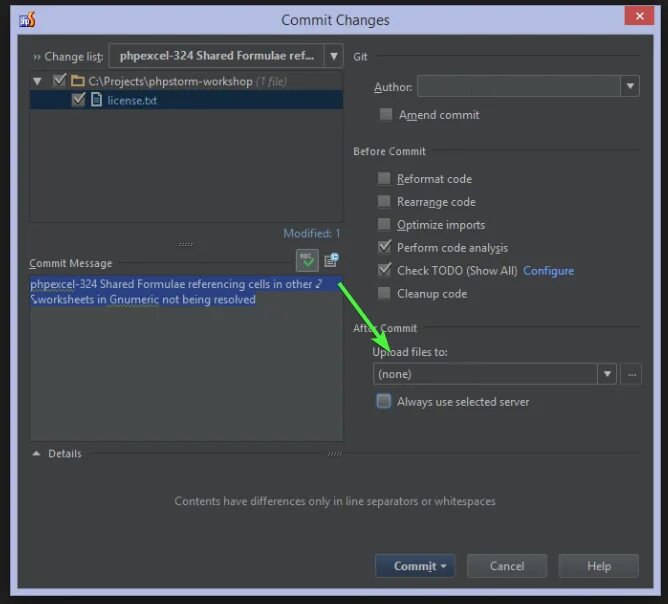Click inside the Commit Message text area

186,359
